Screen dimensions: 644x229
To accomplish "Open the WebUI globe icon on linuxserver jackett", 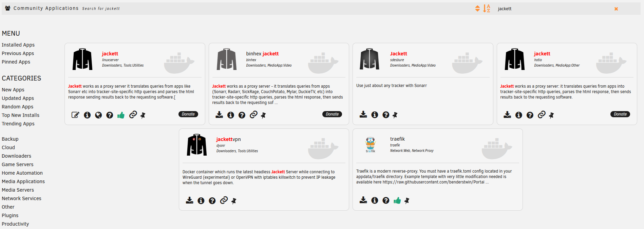I will (98, 115).
